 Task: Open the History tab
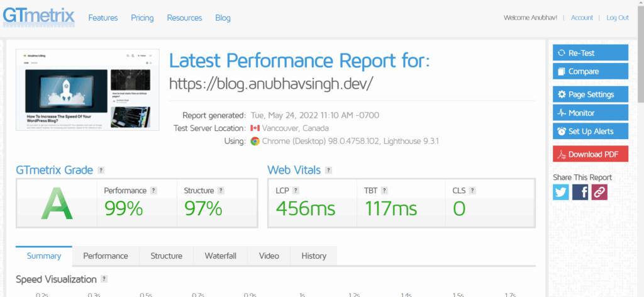point(314,256)
